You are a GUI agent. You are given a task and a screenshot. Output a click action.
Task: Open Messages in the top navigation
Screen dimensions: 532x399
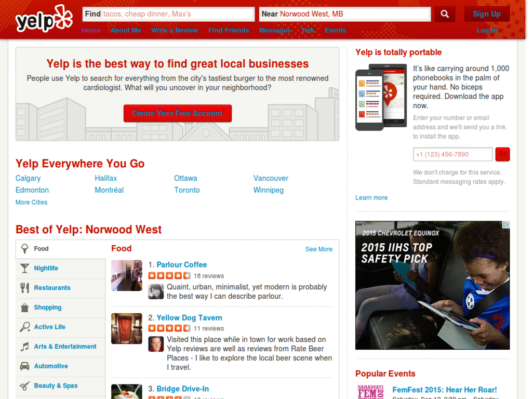(275, 30)
